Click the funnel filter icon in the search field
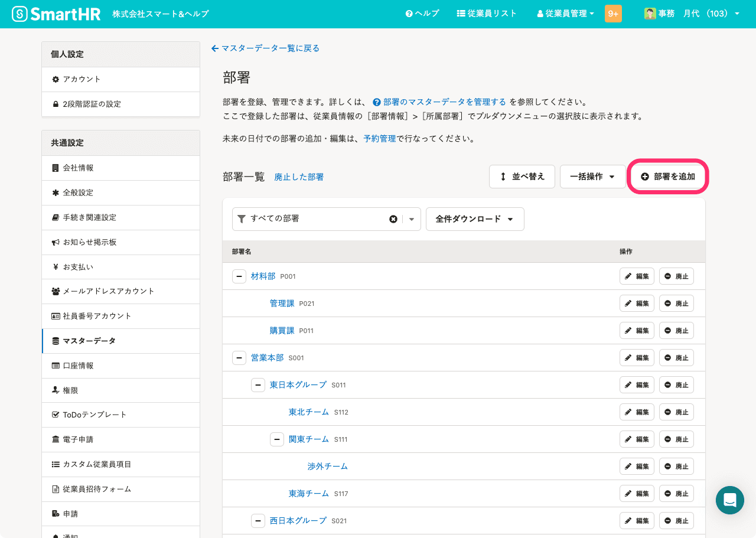The width and height of the screenshot is (756, 538). coord(242,219)
